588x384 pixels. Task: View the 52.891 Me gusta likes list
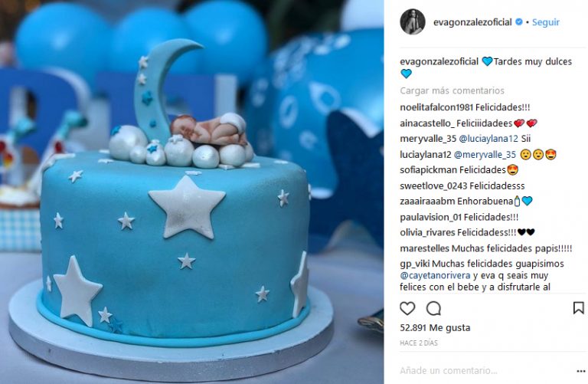[x=435, y=328]
